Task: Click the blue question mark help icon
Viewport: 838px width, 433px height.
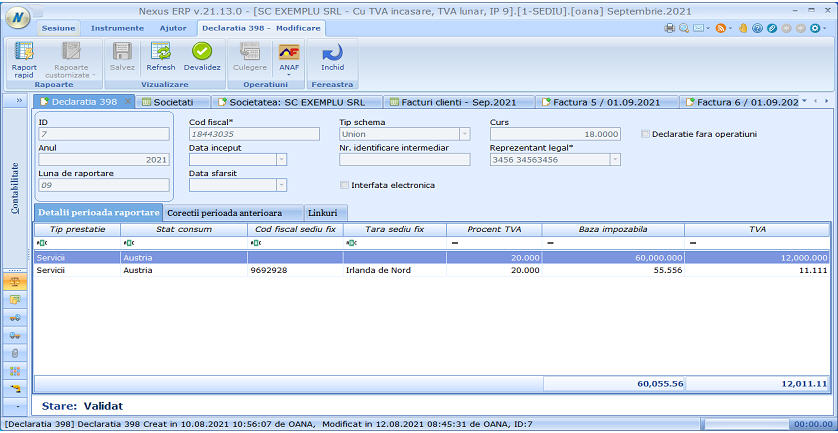Action: click(x=757, y=28)
